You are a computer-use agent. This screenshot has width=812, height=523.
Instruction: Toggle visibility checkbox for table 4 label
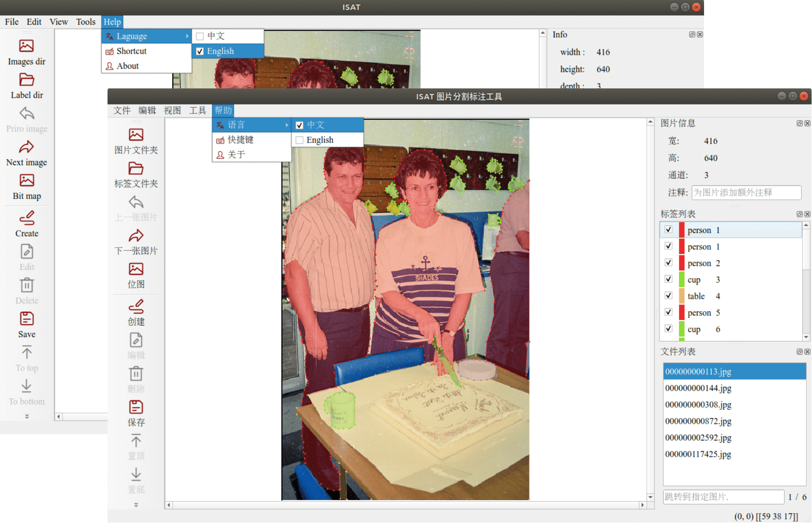(x=669, y=295)
